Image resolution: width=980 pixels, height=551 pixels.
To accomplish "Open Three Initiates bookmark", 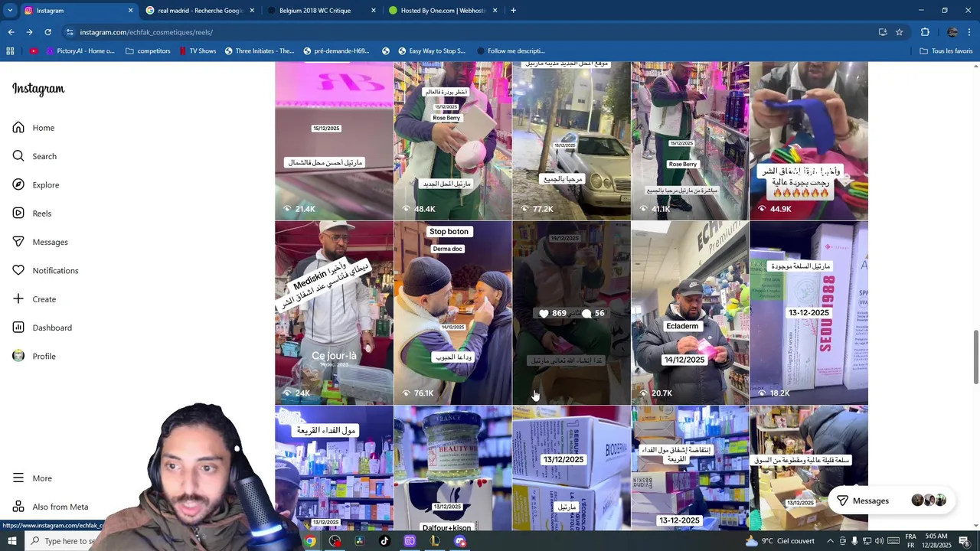I will point(259,51).
